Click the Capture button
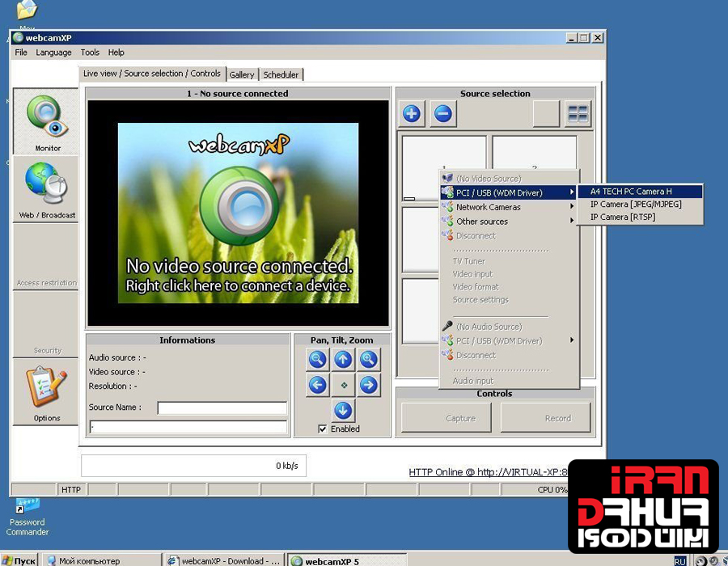Screen dimensions: 728x566 (447, 418)
